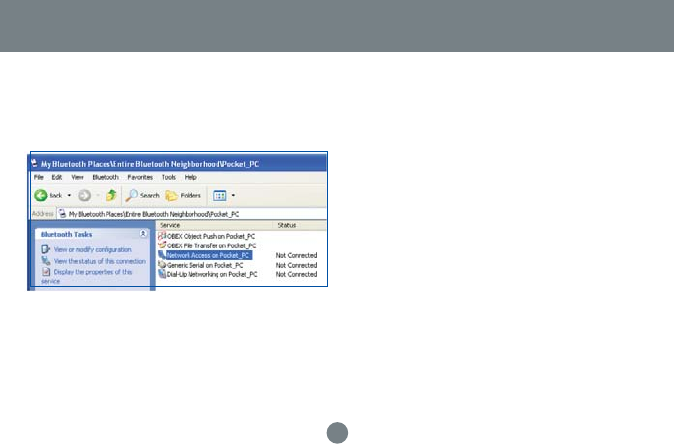
Task: Click the OBEX Object Push service icon
Action: [162, 236]
